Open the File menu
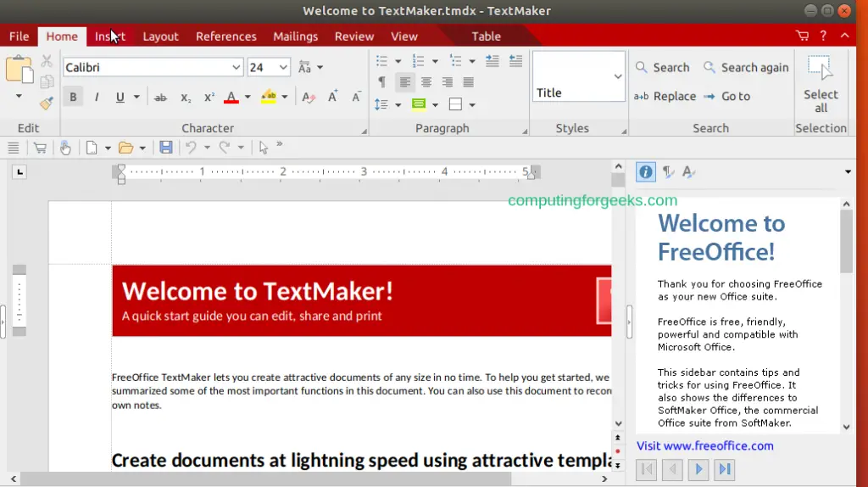 (19, 36)
